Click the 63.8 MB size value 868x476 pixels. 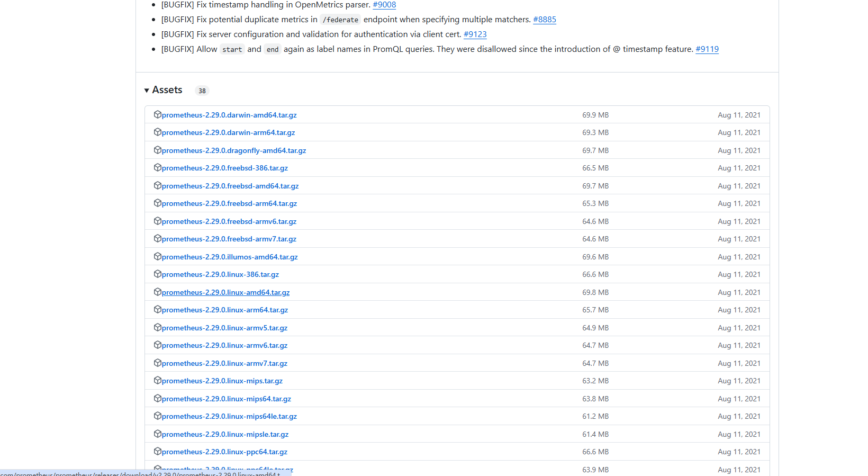pyautogui.click(x=595, y=399)
